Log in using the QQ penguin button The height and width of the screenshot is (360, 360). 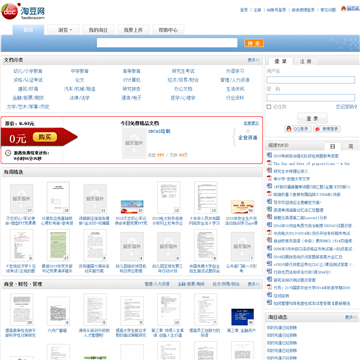[298, 129]
